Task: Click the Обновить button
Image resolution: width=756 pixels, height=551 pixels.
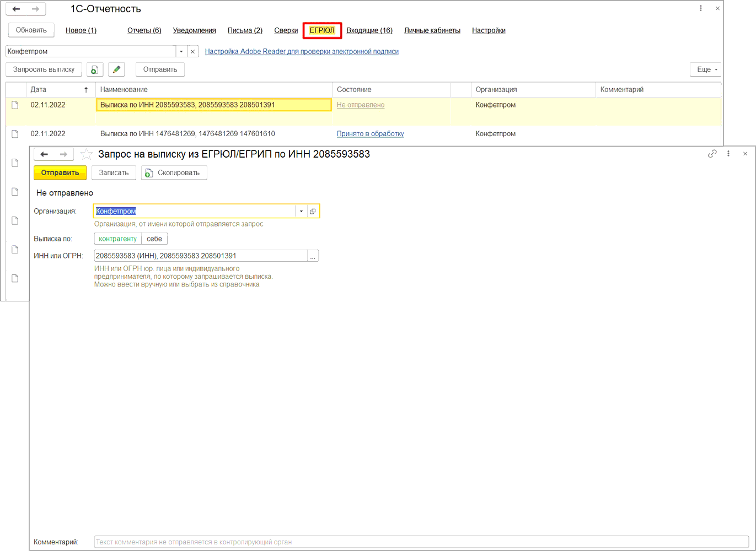Action: 31,30
